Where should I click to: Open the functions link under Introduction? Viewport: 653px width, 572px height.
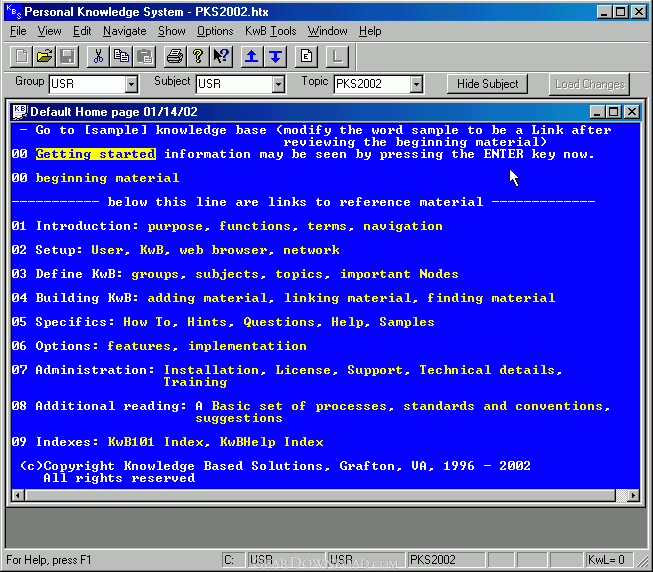coord(255,226)
